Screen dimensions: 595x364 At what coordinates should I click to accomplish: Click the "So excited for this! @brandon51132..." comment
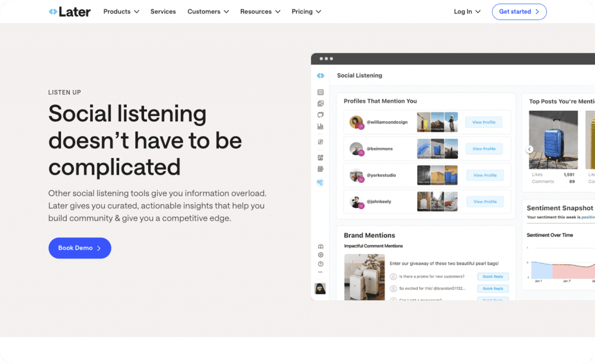click(432, 289)
